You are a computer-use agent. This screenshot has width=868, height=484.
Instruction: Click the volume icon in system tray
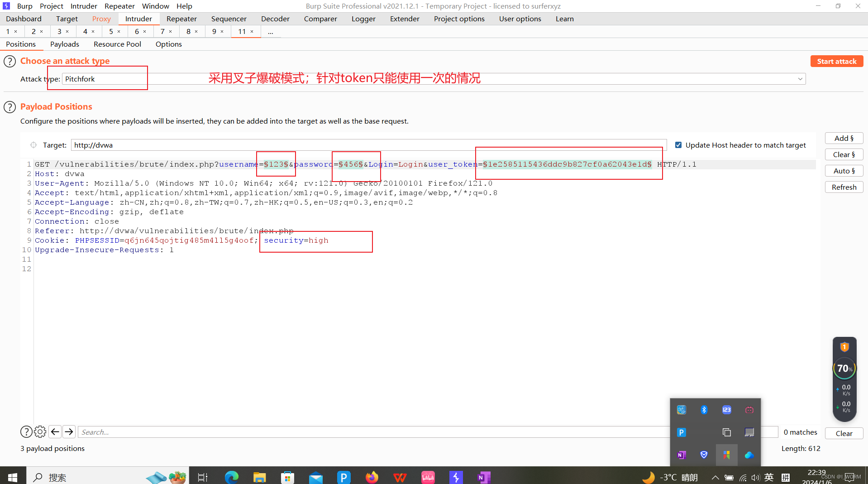tap(755, 477)
